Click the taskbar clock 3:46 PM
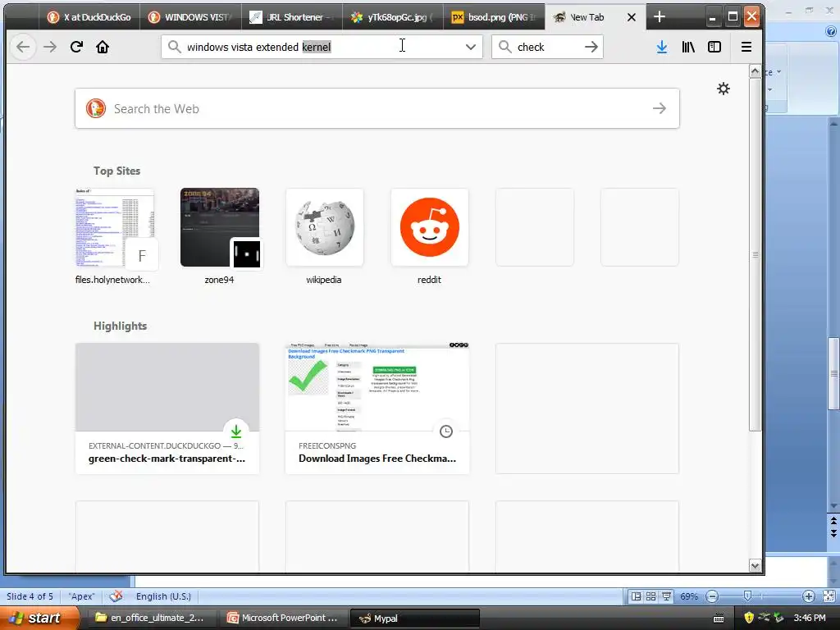The width and height of the screenshot is (840, 630). 810,618
